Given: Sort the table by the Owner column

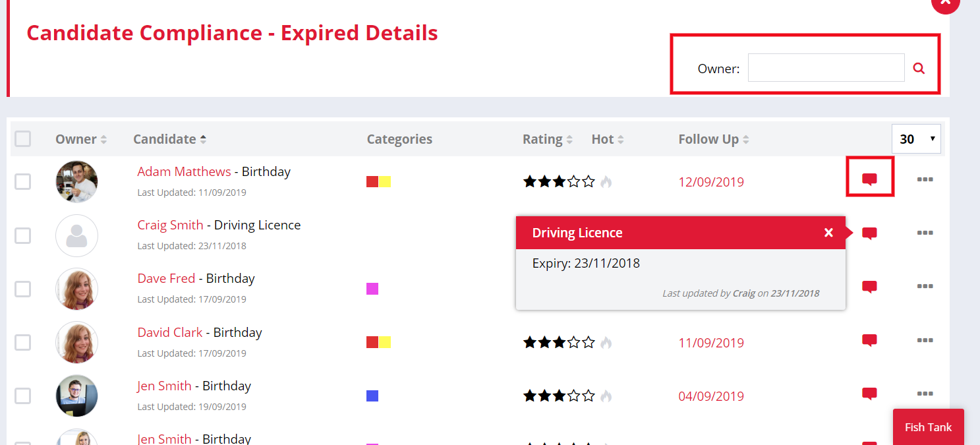Looking at the screenshot, I should click(81, 139).
